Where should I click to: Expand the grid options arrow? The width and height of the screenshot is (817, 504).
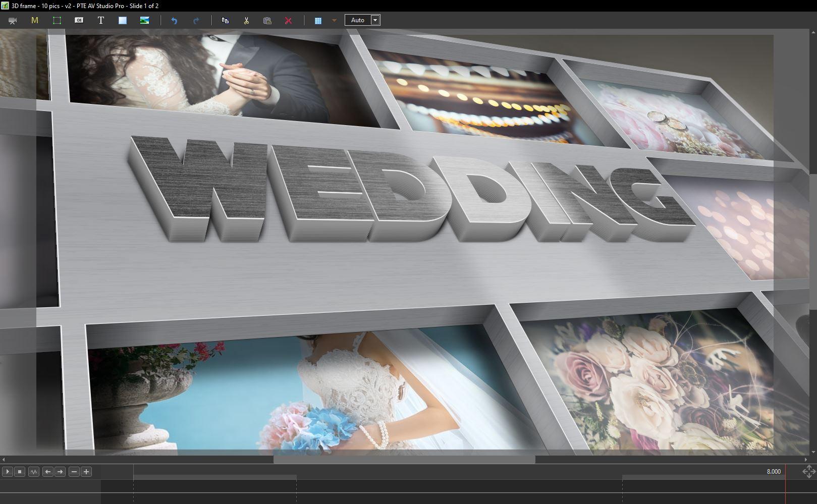tap(334, 21)
